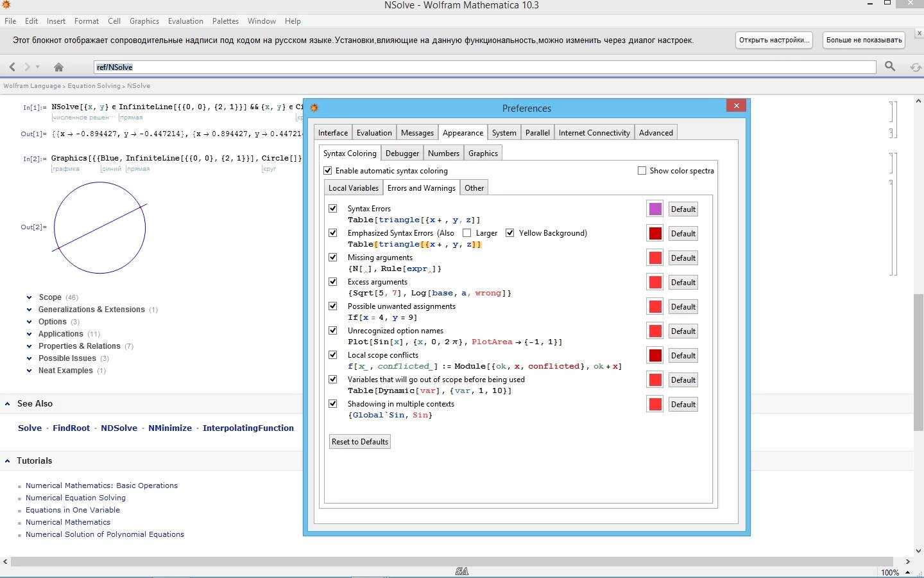The height and width of the screenshot is (578, 924).
Task: Toggle Shadowing in multiple contexts checkbox
Action: click(x=333, y=404)
